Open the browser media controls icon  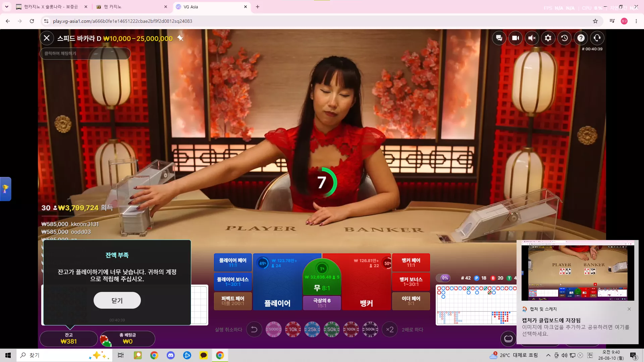(x=612, y=21)
